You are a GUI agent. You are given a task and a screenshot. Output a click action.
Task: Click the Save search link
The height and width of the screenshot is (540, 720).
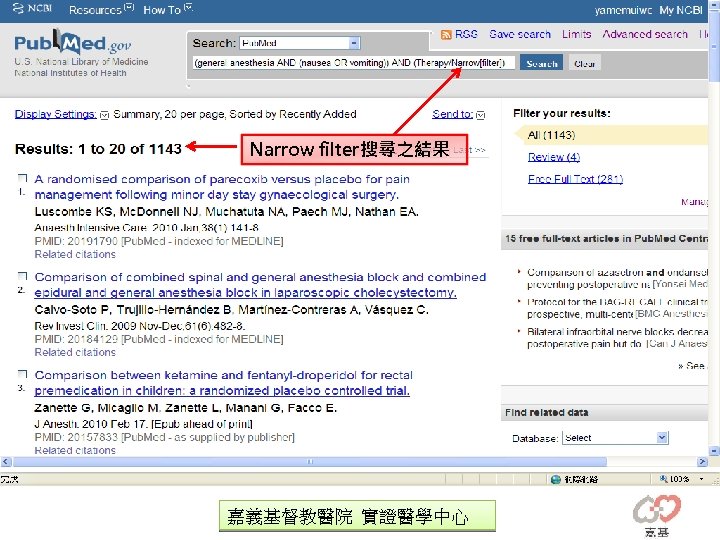click(520, 34)
